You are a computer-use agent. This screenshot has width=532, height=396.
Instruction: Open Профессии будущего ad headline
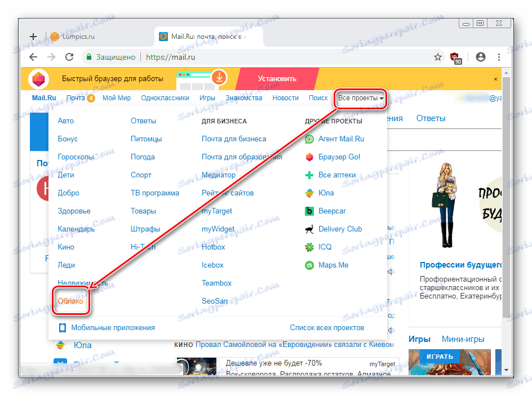tap(460, 265)
